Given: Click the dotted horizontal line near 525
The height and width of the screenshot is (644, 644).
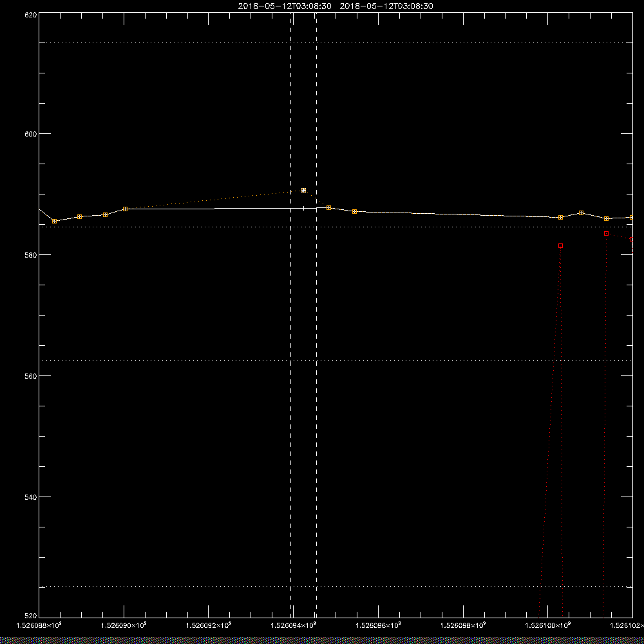Looking at the screenshot, I should (x=336, y=587).
